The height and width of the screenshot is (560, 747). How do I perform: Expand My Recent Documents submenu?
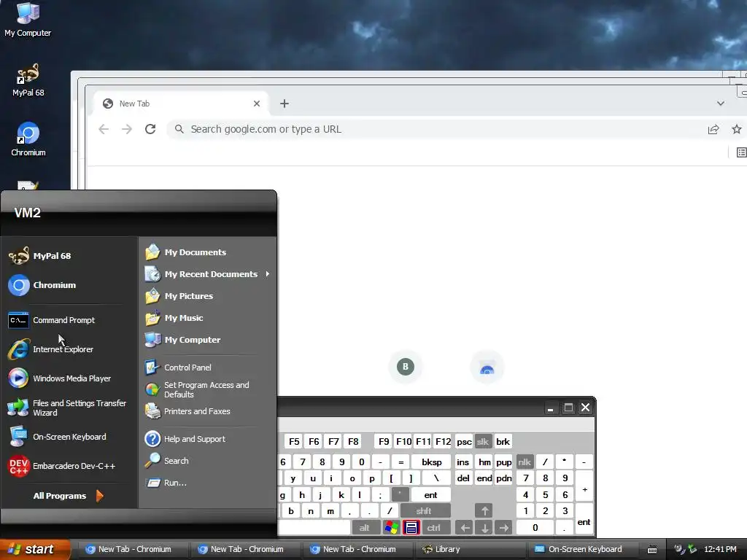point(207,274)
